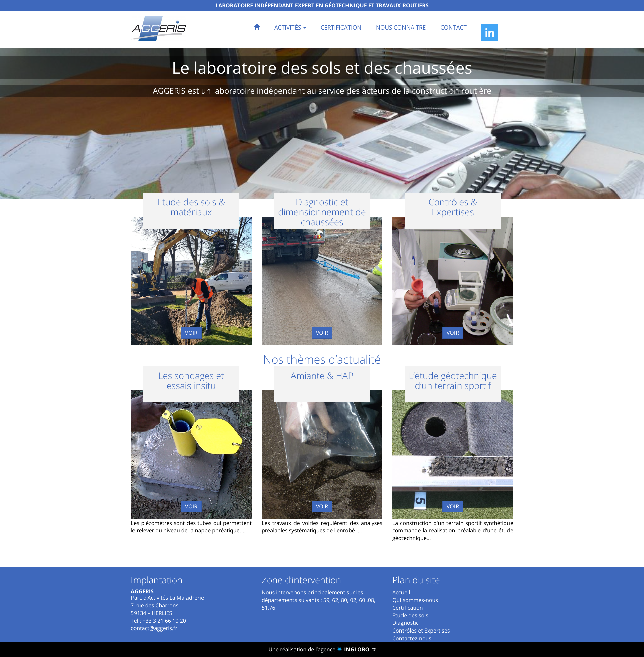Open Qui sommes-nous footer link
Image resolution: width=644 pixels, height=657 pixels.
pyautogui.click(x=415, y=600)
